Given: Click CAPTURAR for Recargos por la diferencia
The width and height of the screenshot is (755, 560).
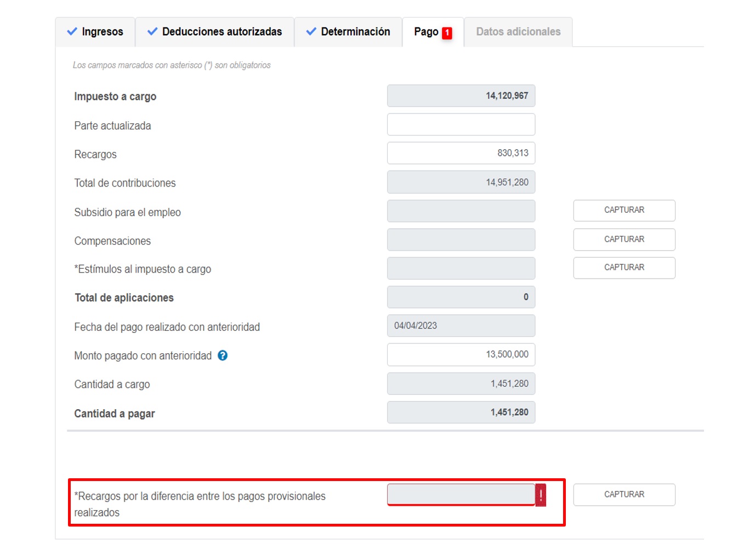Looking at the screenshot, I should coord(624,495).
